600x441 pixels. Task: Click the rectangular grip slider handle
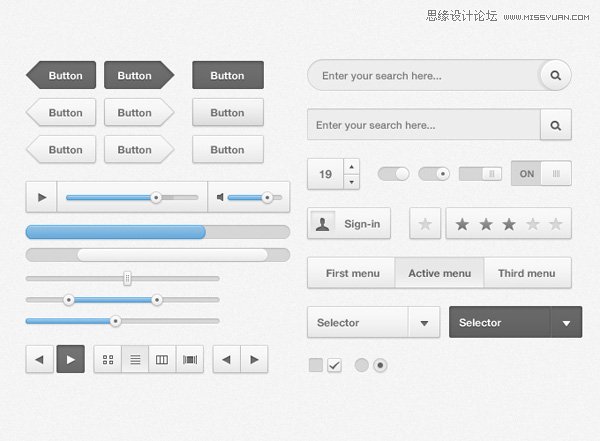point(127,278)
